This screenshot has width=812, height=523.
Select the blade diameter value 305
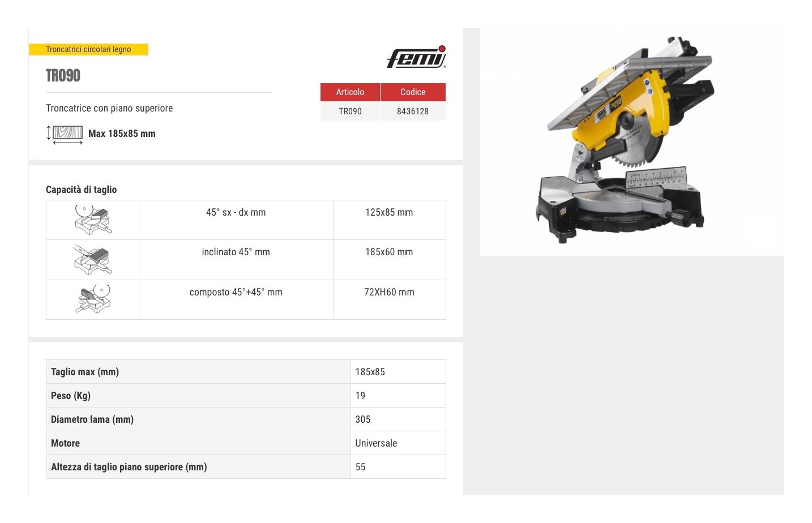pyautogui.click(x=363, y=419)
